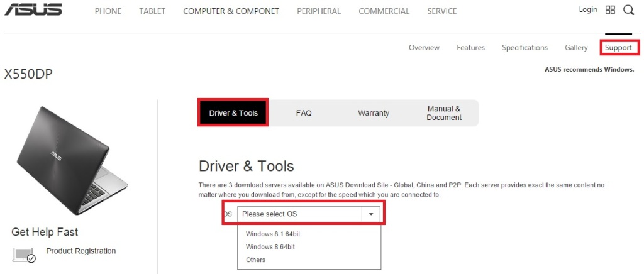Open the PHONE navigation menu
The image size is (644, 274).
[108, 11]
